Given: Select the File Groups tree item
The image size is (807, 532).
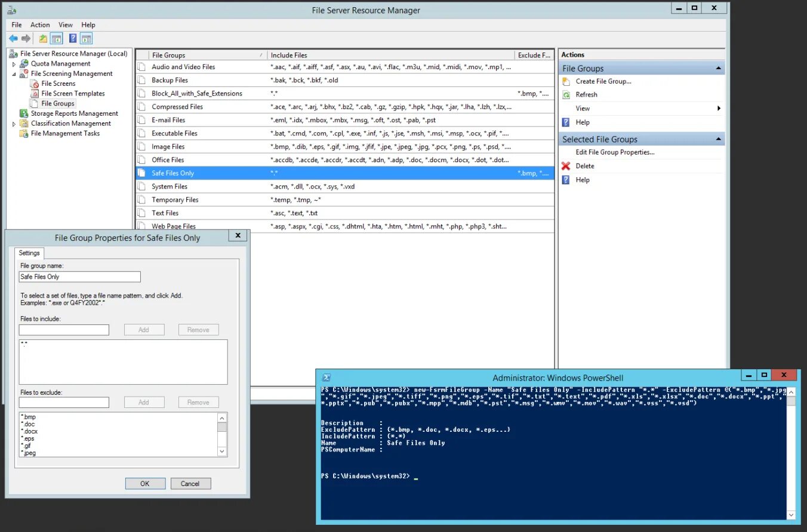Looking at the screenshot, I should 58,104.
